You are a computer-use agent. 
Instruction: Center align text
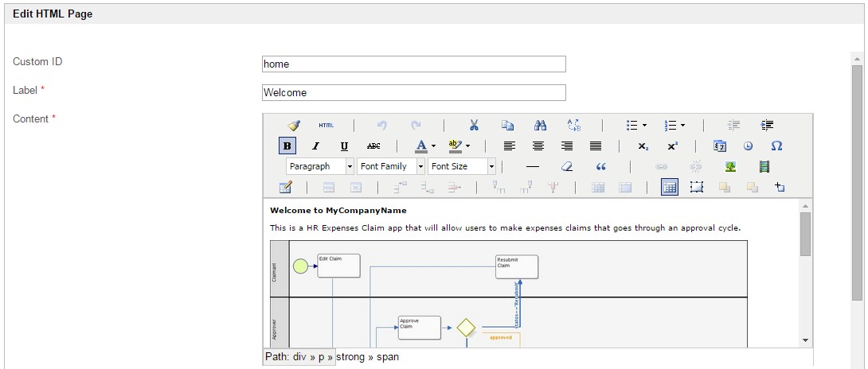click(x=538, y=146)
